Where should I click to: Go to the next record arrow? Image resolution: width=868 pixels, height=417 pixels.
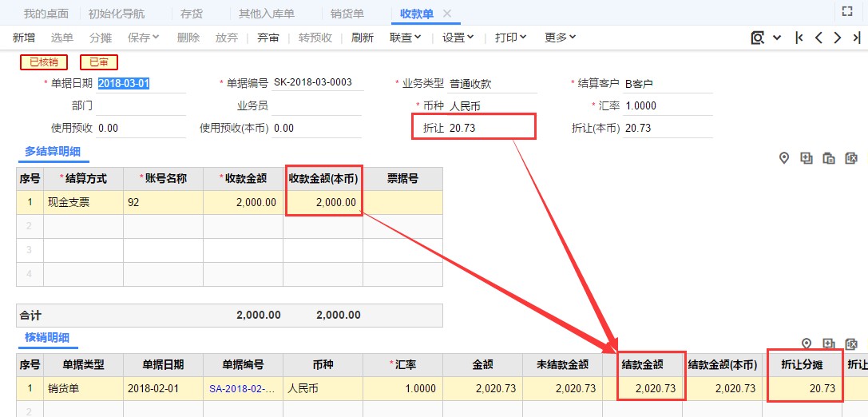[838, 38]
